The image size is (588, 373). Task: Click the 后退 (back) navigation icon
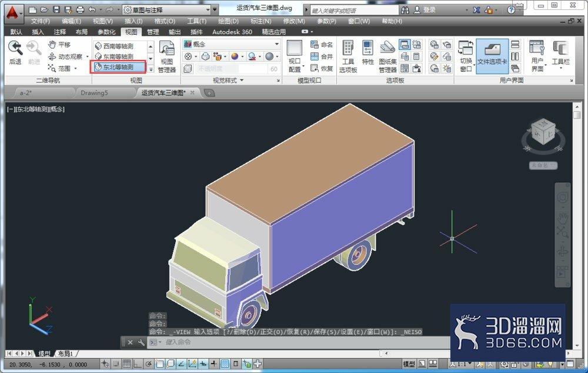15,52
